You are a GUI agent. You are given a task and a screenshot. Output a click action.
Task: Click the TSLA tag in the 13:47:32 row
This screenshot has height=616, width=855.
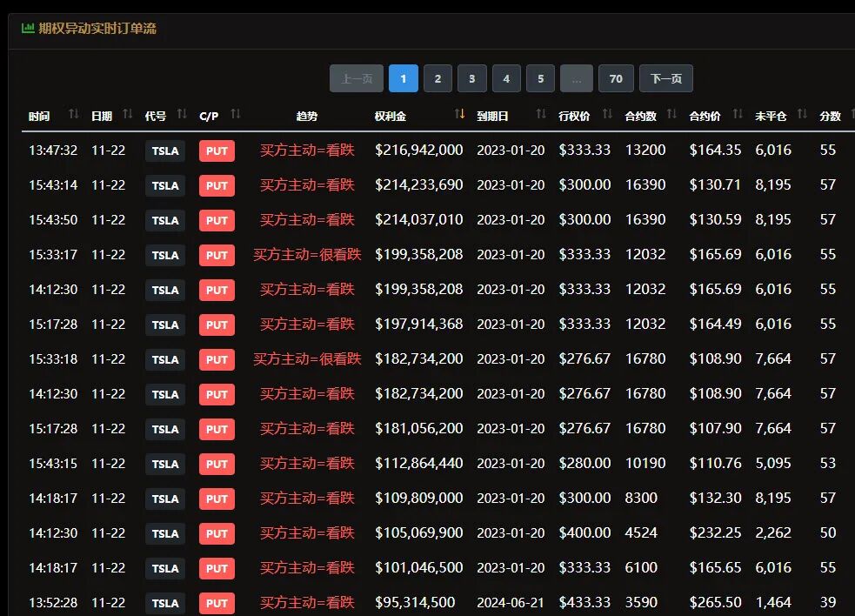point(165,151)
